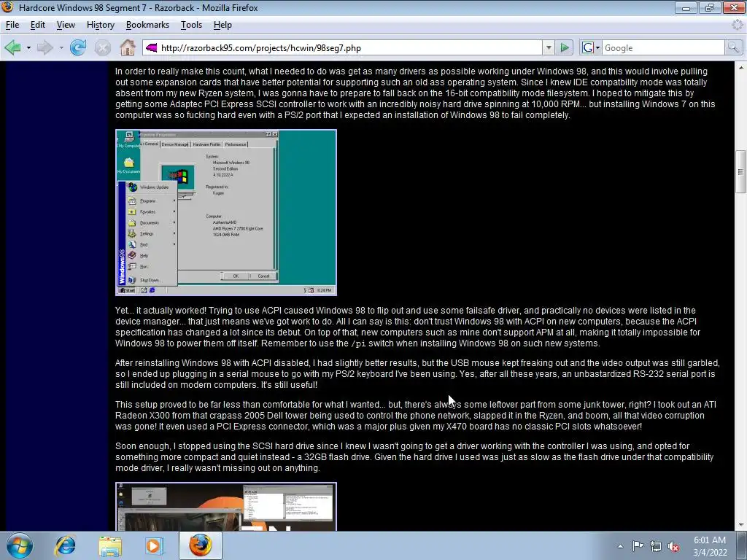
Task: Click the site favicon in the address bar
Action: coord(152,47)
